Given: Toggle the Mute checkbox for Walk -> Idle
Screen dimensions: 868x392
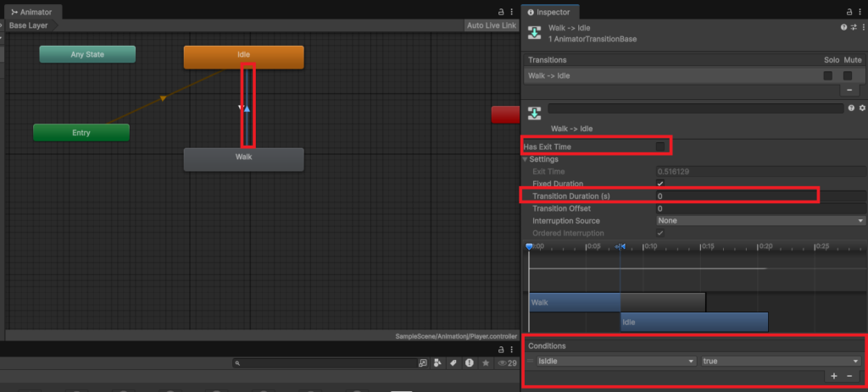Looking at the screenshot, I should [x=847, y=75].
